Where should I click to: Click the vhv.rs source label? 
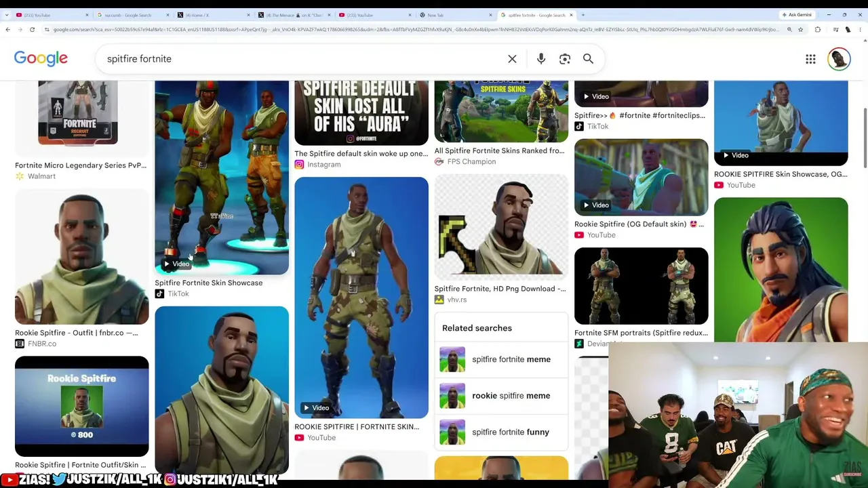[456, 300]
